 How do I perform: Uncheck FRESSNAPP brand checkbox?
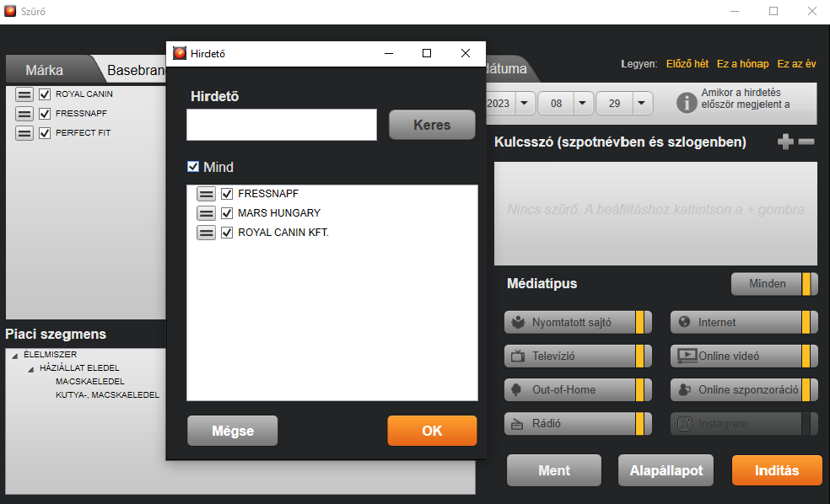[x=45, y=114]
